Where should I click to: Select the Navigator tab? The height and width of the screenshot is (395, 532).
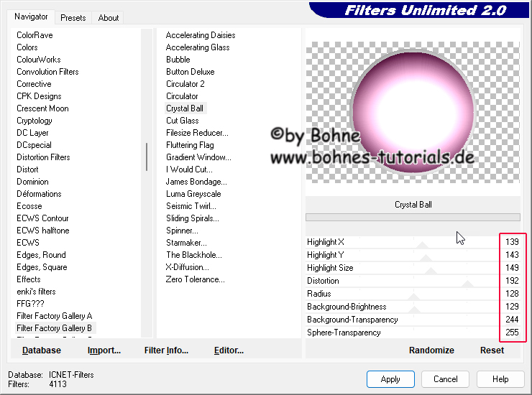coord(32,17)
